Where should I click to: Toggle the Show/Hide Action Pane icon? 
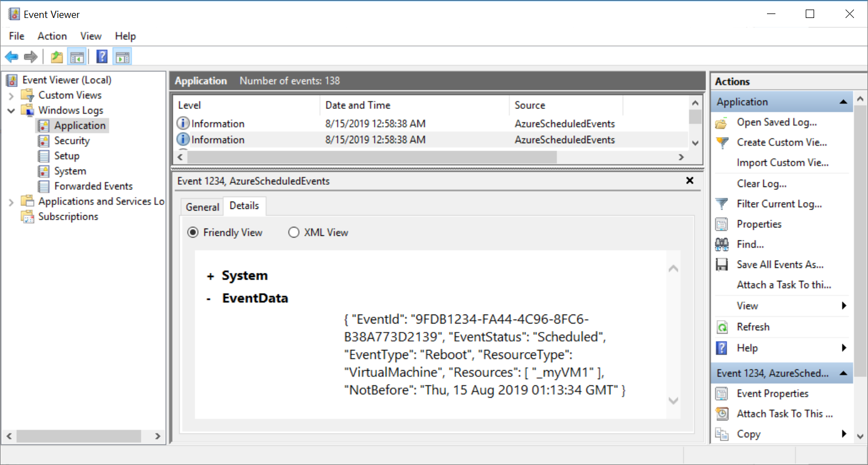pos(122,57)
